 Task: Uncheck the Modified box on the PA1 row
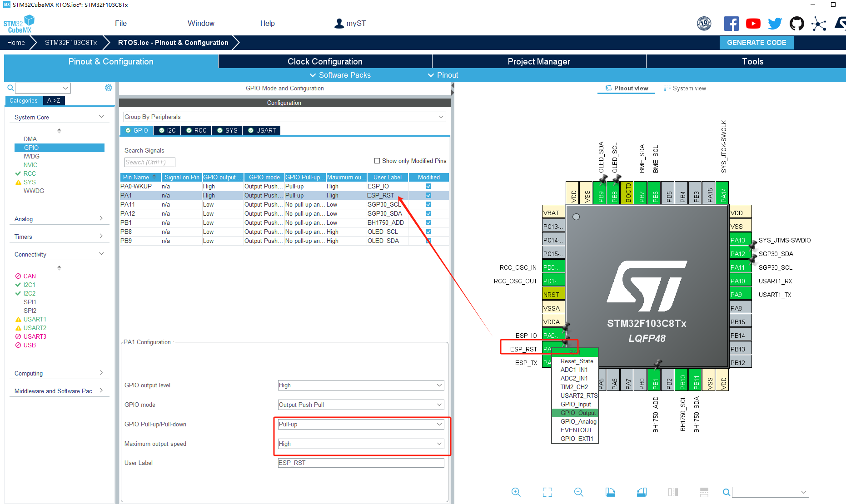pyautogui.click(x=428, y=195)
